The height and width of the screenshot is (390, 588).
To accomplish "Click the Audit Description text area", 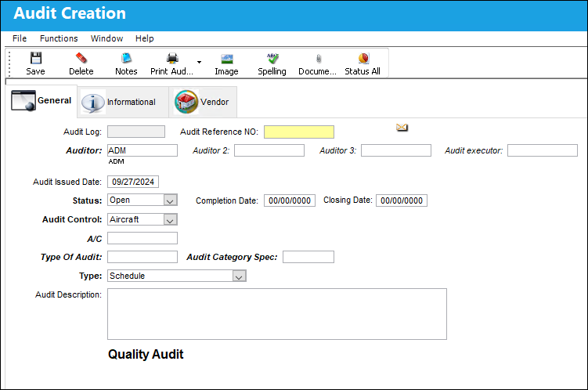I will tap(277, 314).
